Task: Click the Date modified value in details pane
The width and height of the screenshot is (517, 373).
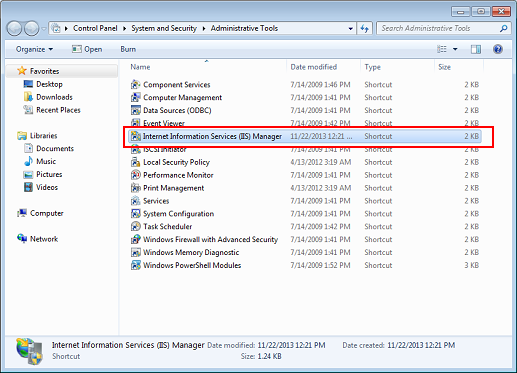Action: pyautogui.click(x=291, y=345)
